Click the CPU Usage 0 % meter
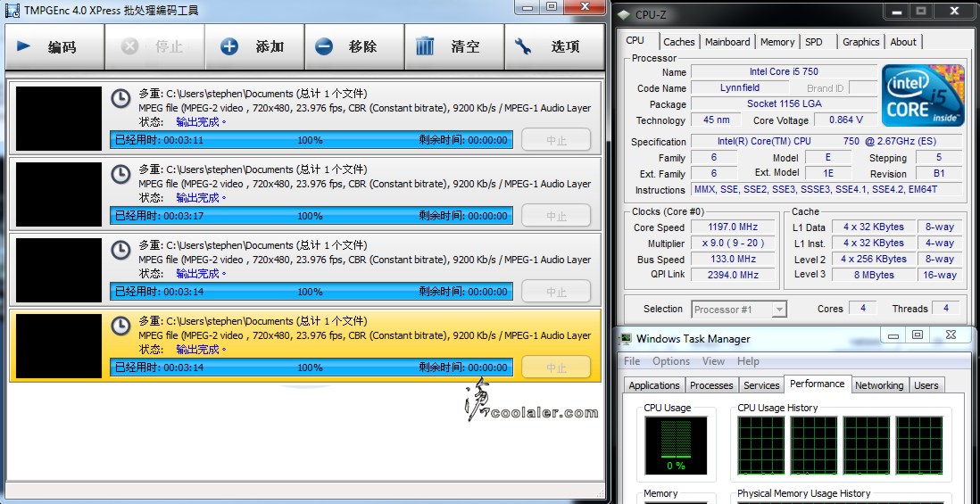The width and height of the screenshot is (980, 504). [x=676, y=445]
